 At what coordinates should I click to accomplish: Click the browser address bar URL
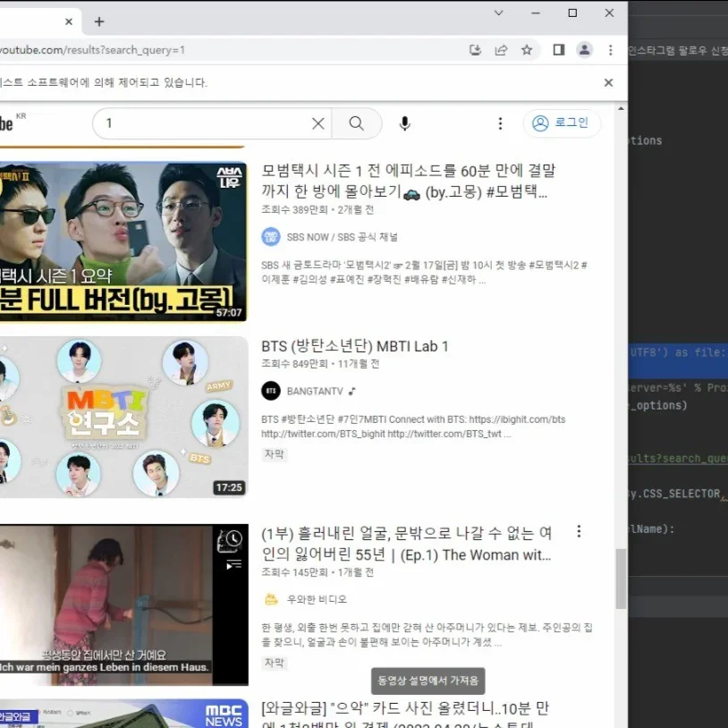92,50
